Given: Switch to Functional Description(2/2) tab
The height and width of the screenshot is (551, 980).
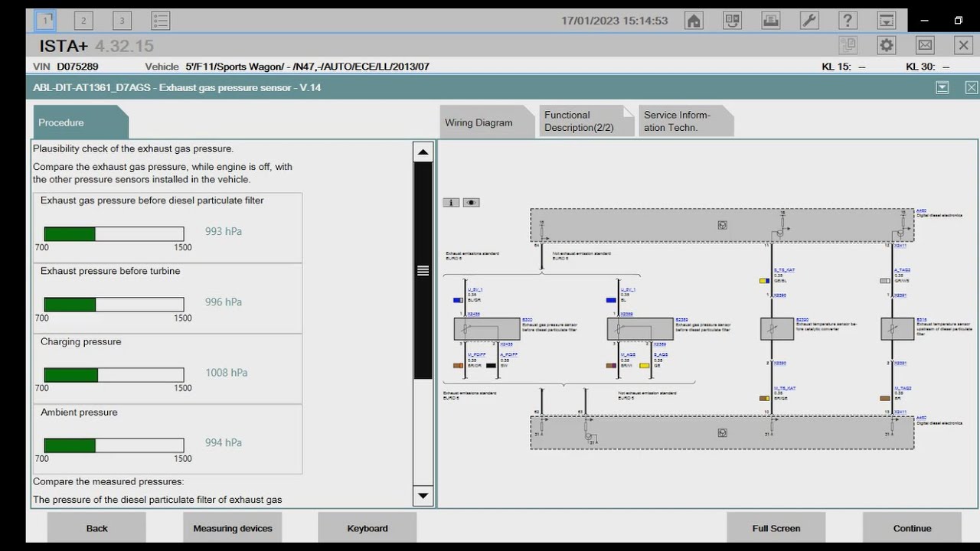Looking at the screenshot, I should point(586,122).
